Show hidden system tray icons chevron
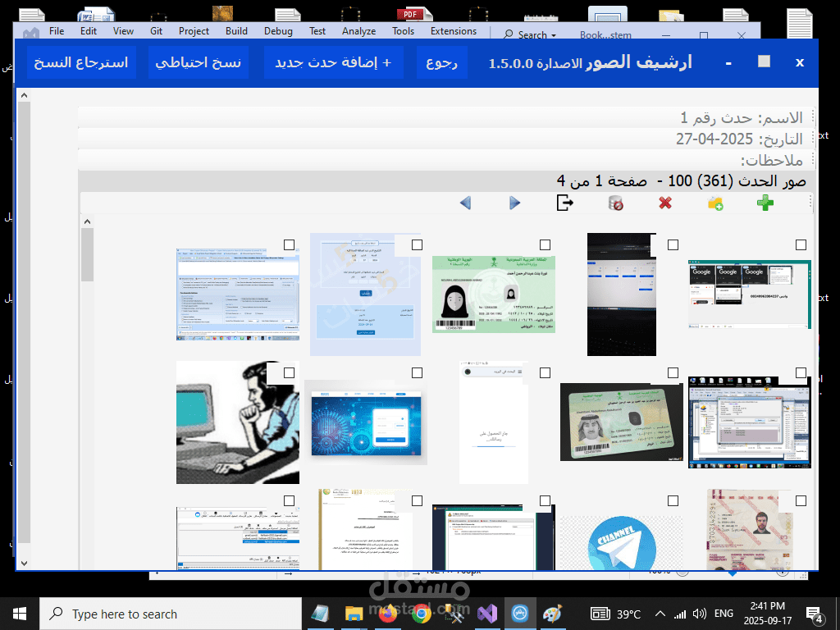 tap(660, 614)
